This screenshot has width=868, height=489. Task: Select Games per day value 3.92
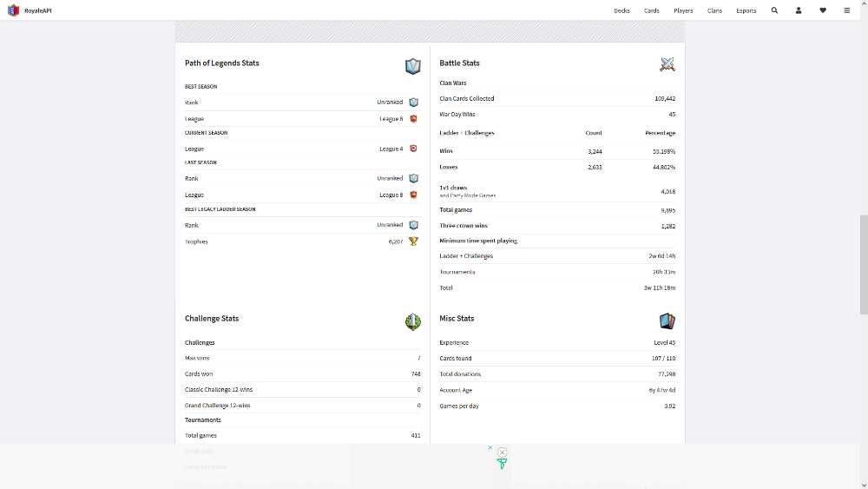coord(670,406)
